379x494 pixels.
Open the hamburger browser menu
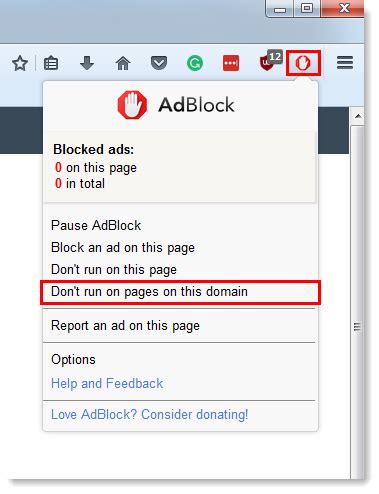pyautogui.click(x=345, y=63)
